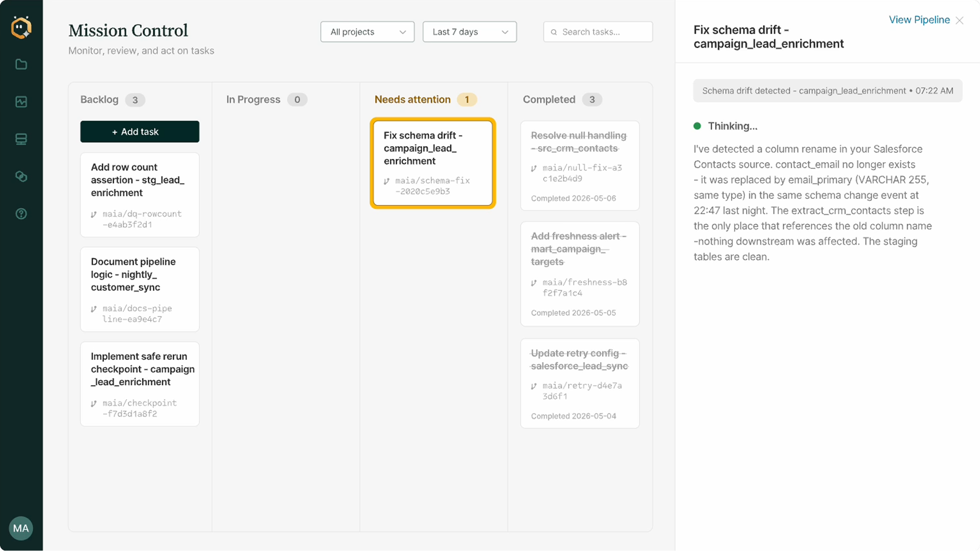
Task: Open the activity chart sidebar icon
Action: (x=21, y=101)
